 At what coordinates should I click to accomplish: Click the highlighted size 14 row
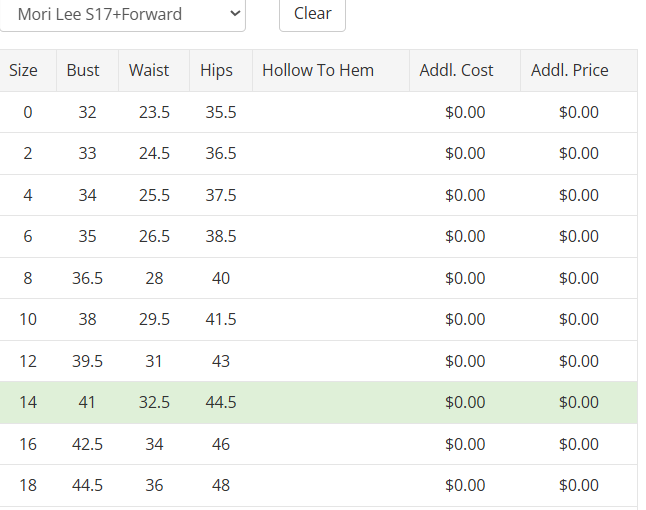28,402
